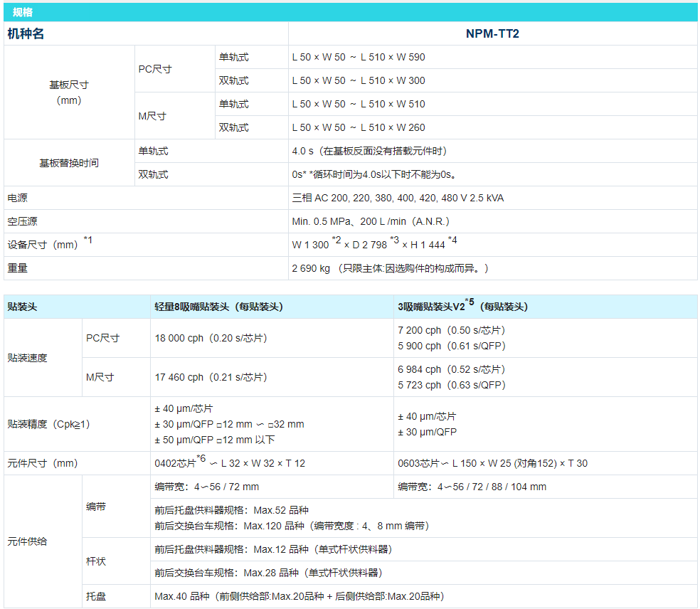Click the 机种名 header cell
The image size is (700, 609).
pyautogui.click(x=26, y=33)
